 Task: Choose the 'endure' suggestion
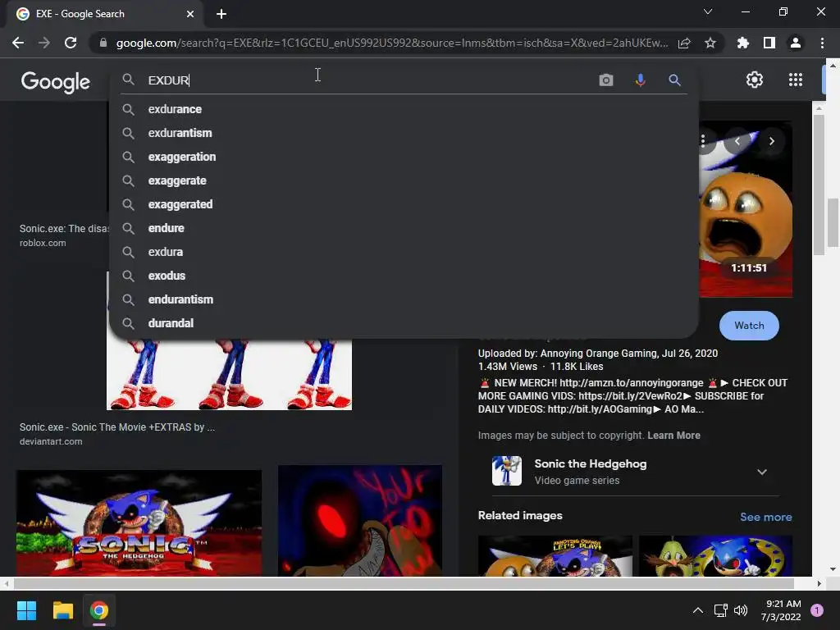click(x=404, y=228)
